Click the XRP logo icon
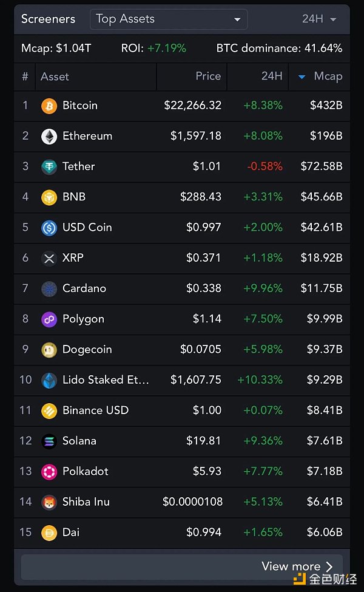Image resolution: width=364 pixels, height=592 pixels. tap(49, 258)
